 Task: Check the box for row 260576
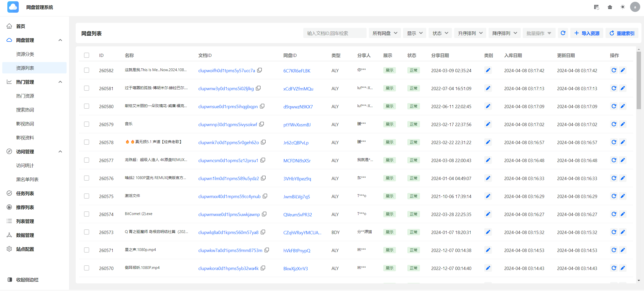(87, 178)
